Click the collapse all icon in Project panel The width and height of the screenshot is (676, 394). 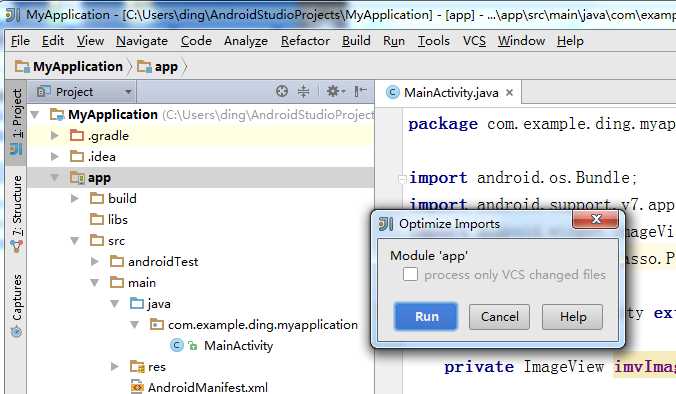304,91
